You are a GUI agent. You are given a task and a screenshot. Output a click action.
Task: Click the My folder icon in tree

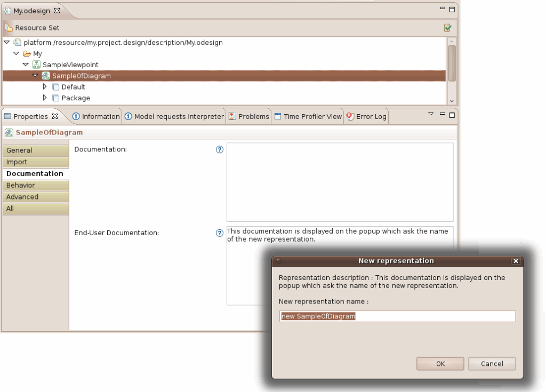[x=27, y=54]
